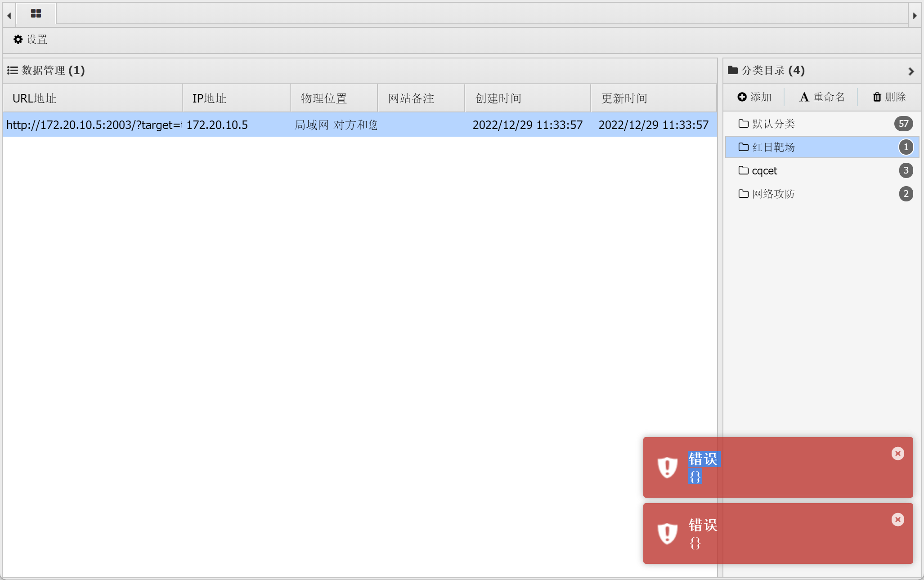924x580 pixels.
Task: Open the 设置 settings gear
Action: click(x=18, y=40)
